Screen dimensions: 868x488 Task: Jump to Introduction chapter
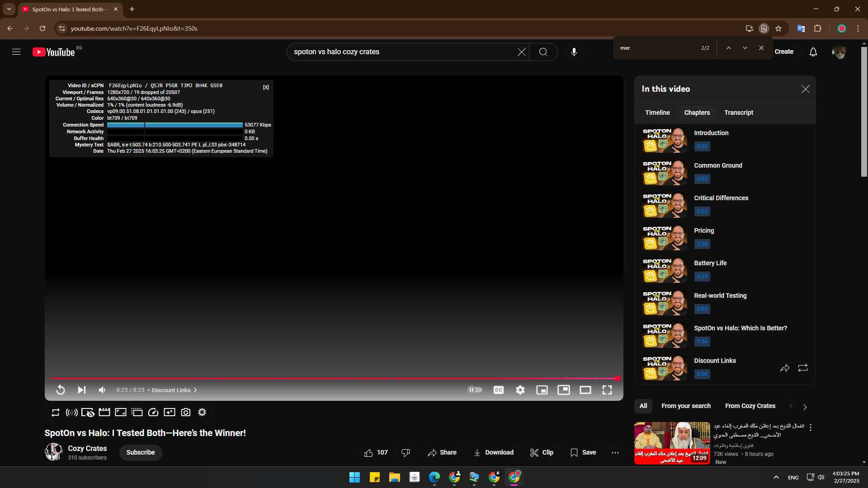[x=725, y=140]
